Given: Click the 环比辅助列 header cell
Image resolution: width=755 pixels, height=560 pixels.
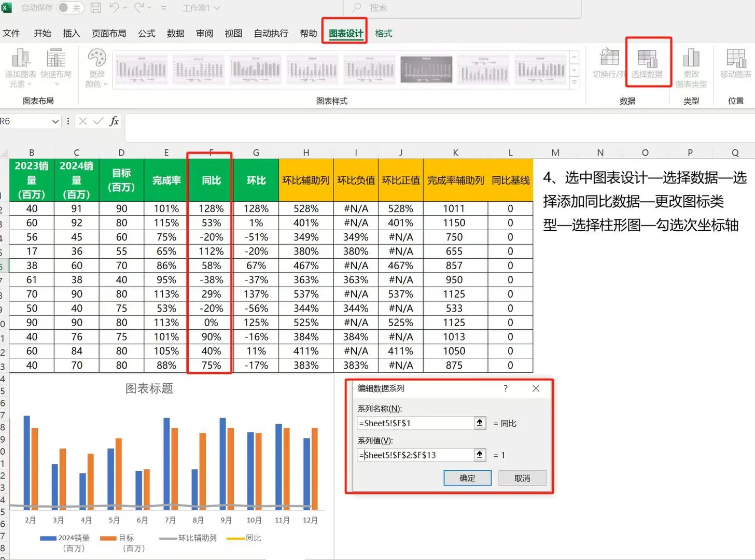Looking at the screenshot, I should (x=306, y=180).
